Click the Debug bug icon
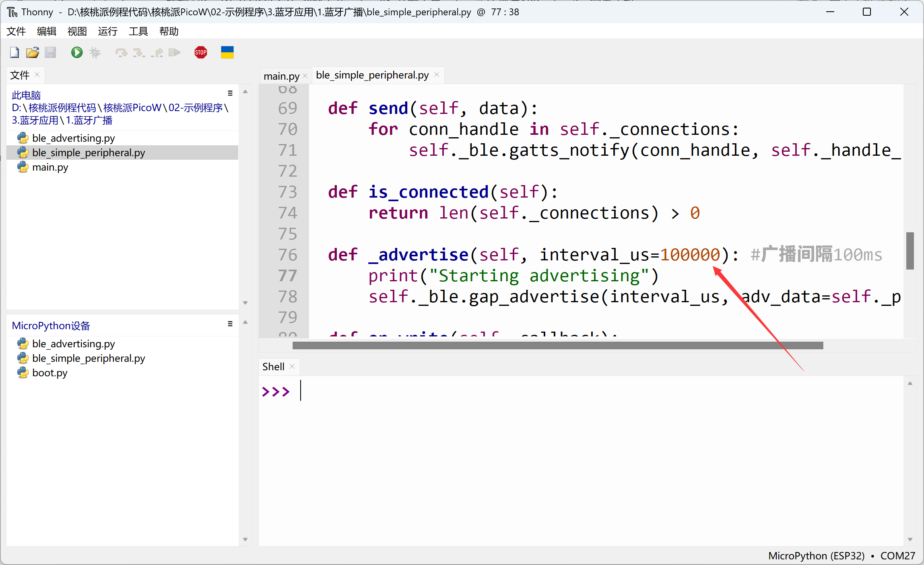 [95, 52]
